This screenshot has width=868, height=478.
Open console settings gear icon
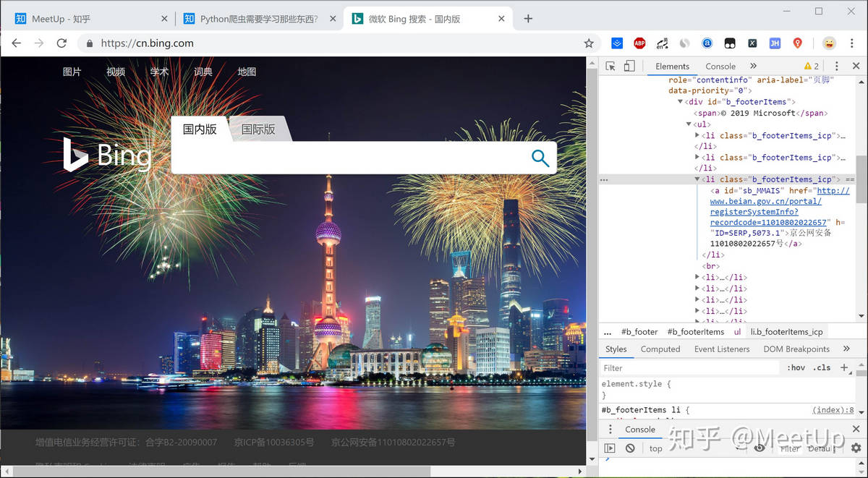coord(855,448)
